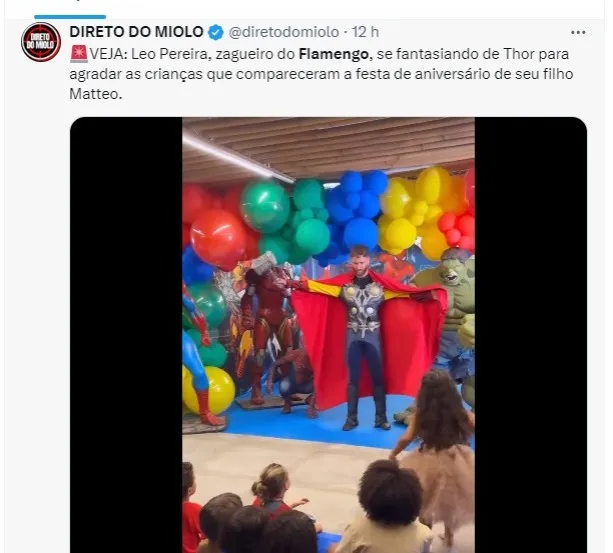Screen dimensions: 613x553
Task: Click the man in the Thor costume
Action: [362, 336]
